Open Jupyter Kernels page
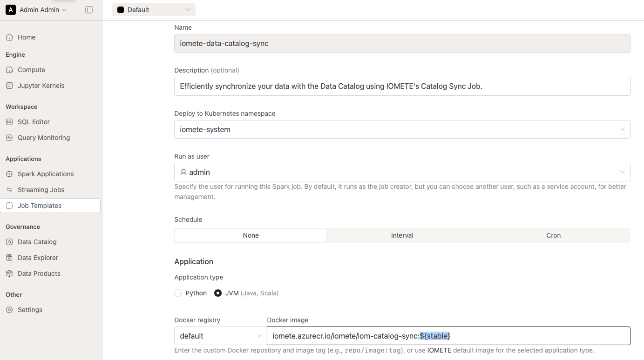 click(x=50, y=86)
